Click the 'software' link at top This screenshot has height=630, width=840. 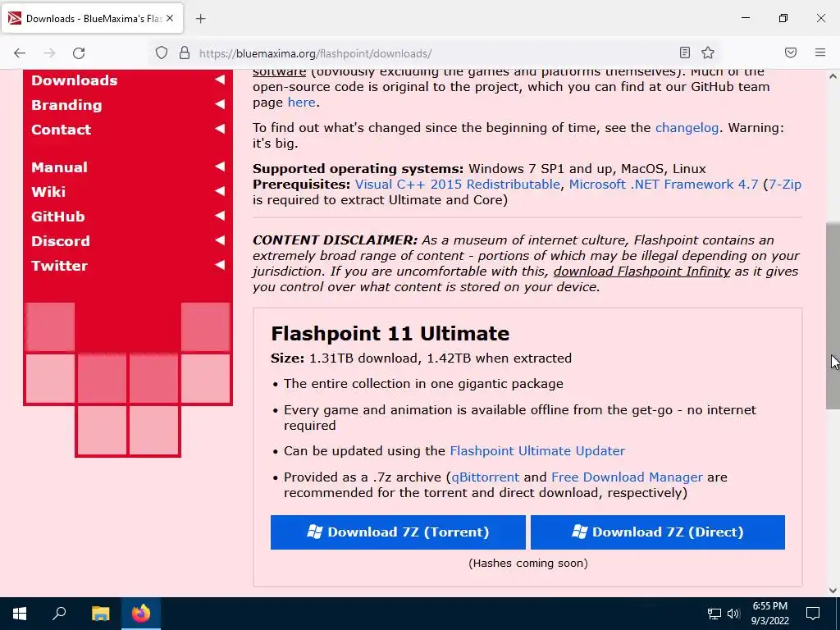click(279, 73)
